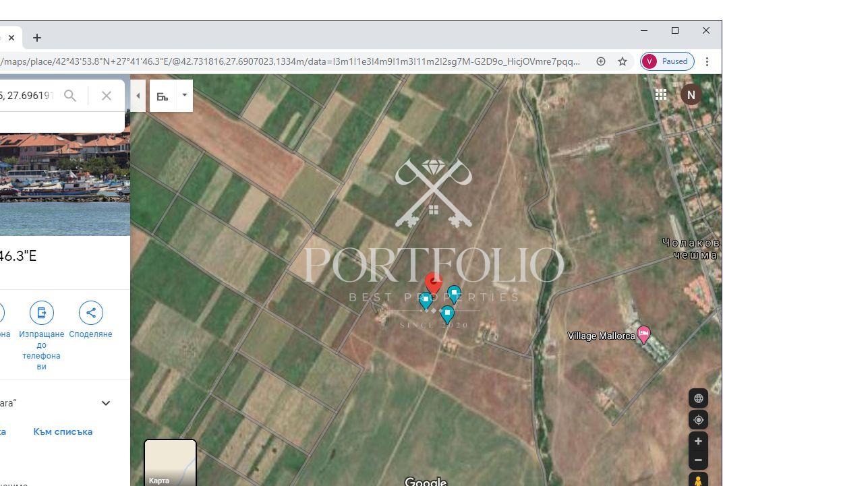
Task: Open the Google apps grid
Action: 661,95
